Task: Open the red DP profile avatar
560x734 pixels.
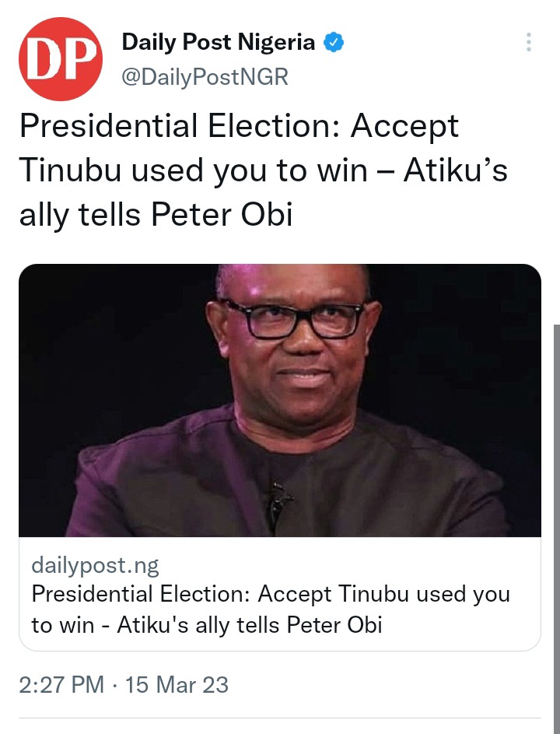Action: 61,59
